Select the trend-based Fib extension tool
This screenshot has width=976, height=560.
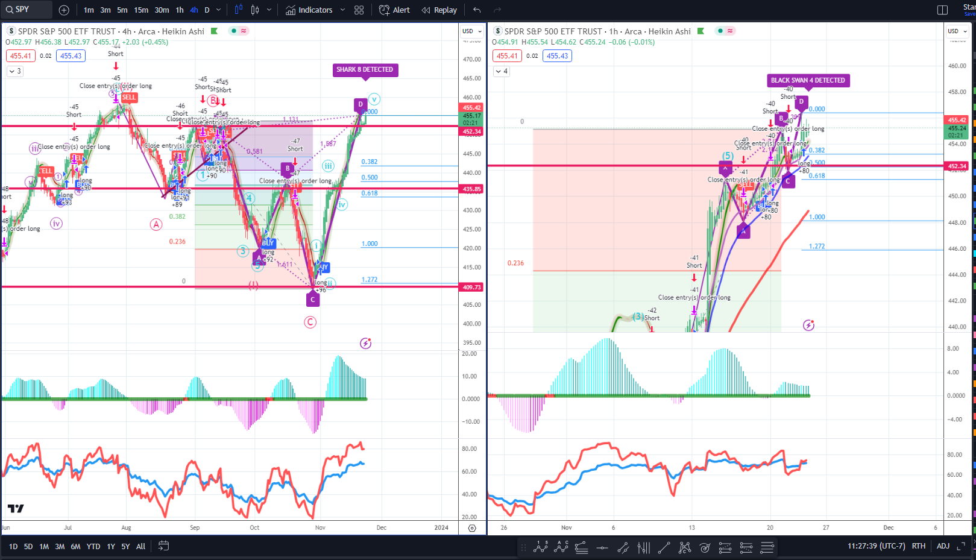click(x=623, y=547)
